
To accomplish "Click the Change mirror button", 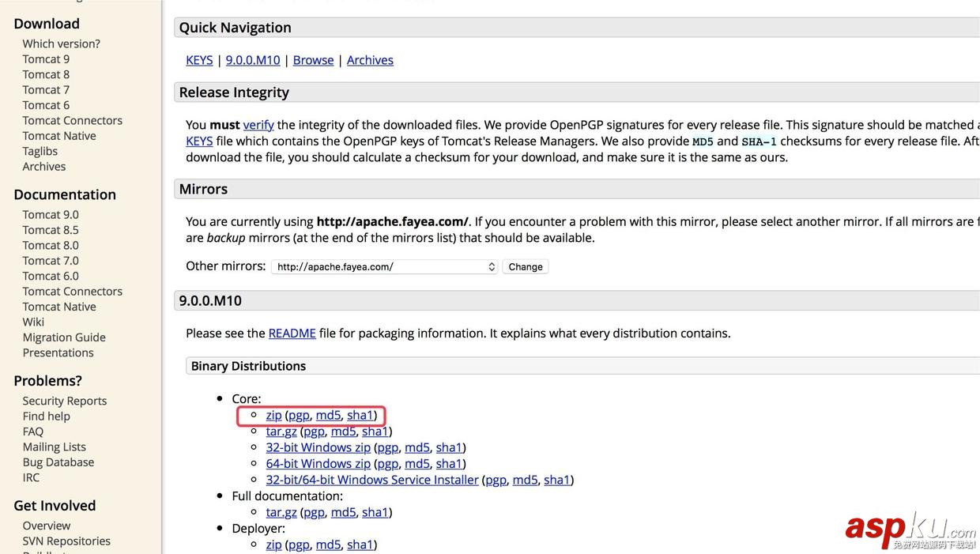I will pyautogui.click(x=526, y=267).
